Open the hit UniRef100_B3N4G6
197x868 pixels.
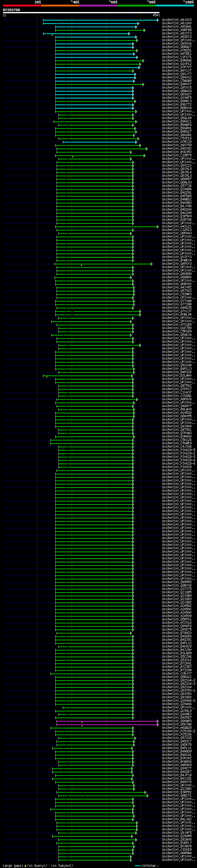pyautogui.click(x=177, y=436)
